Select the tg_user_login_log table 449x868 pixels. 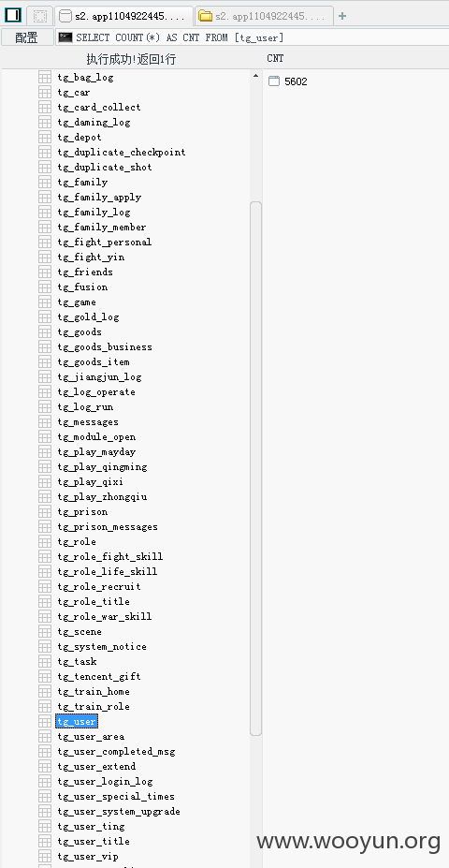(105, 781)
